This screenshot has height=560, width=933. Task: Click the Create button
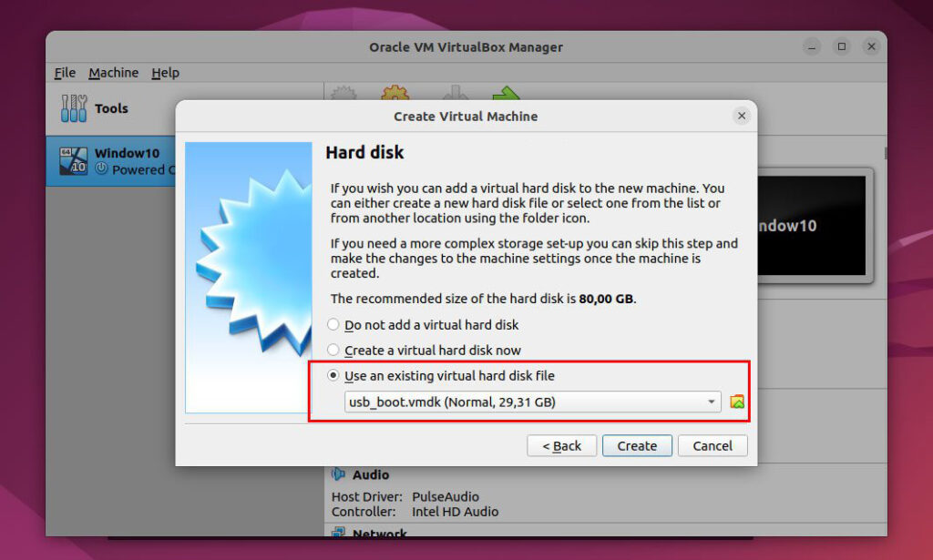click(x=637, y=445)
